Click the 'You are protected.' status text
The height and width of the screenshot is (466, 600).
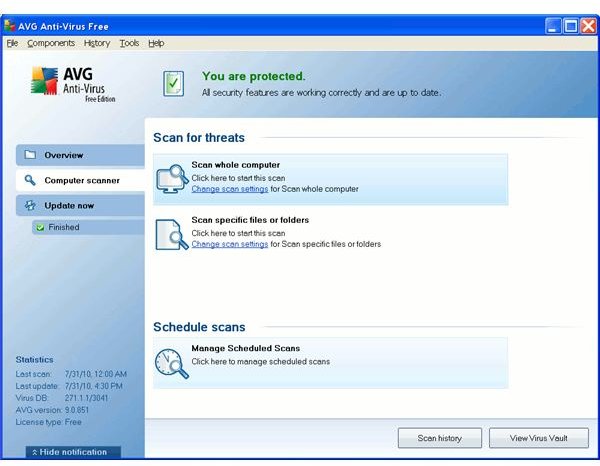tap(254, 76)
